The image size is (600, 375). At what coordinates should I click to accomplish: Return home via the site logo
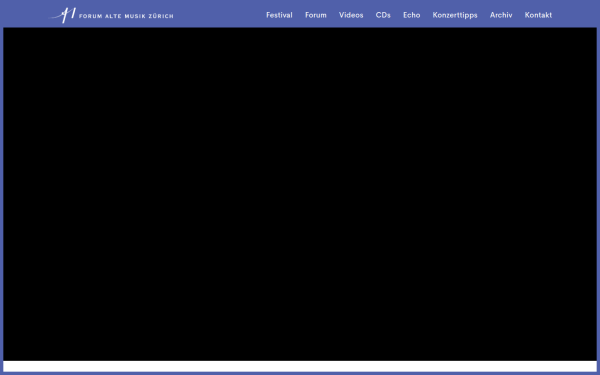click(x=111, y=15)
